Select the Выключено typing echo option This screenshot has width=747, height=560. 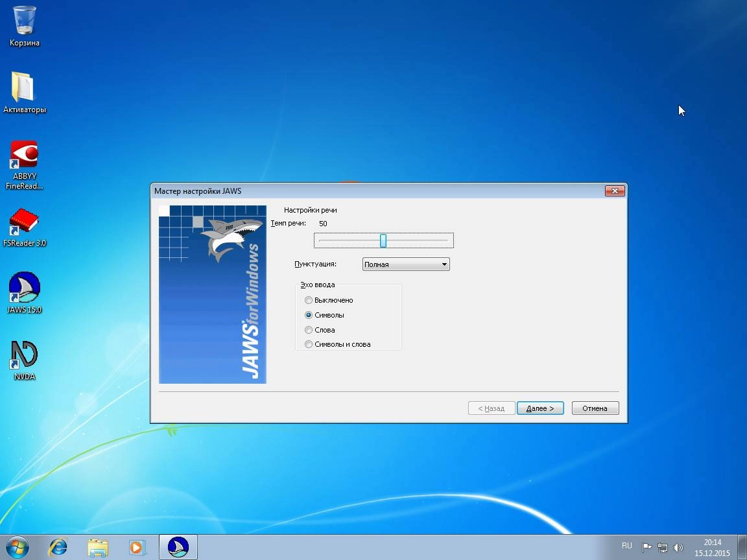point(329,300)
